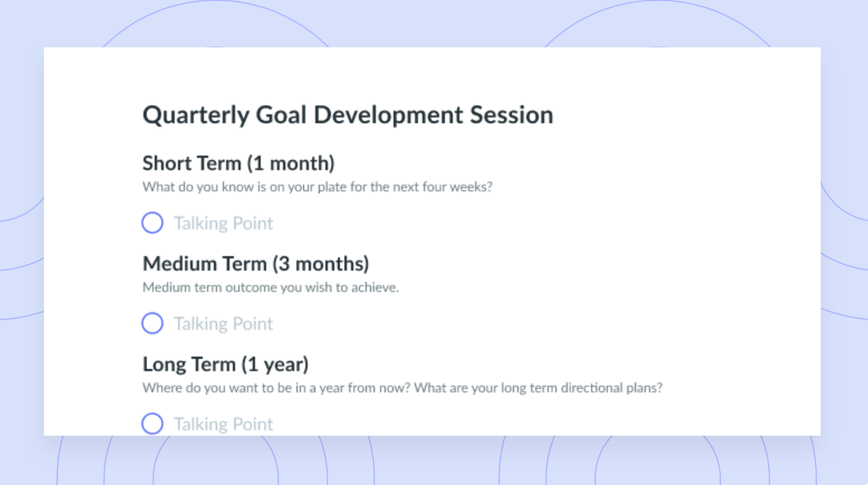
Task: Click the 'on your plate' four weeks question
Action: click(317, 187)
